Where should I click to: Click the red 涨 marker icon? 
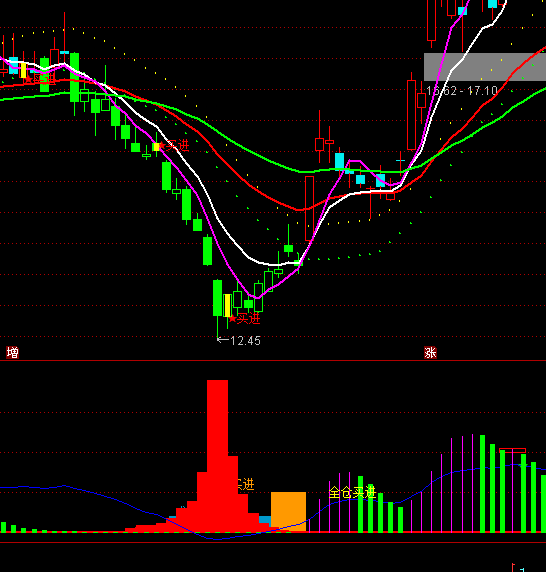(430, 352)
